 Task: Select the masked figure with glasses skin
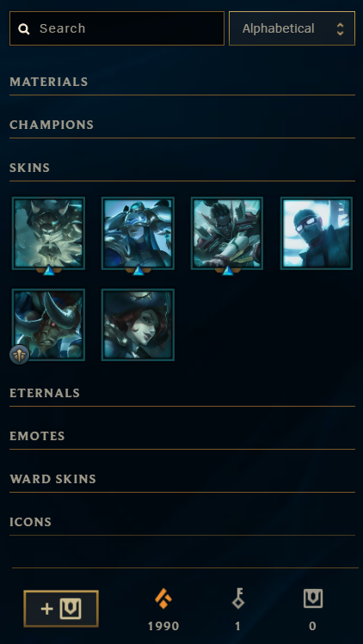coord(317,233)
